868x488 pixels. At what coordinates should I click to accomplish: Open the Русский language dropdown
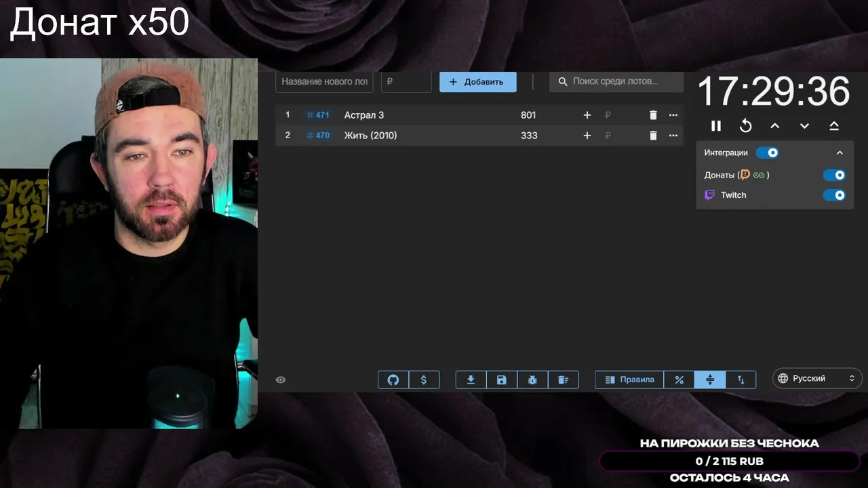817,378
